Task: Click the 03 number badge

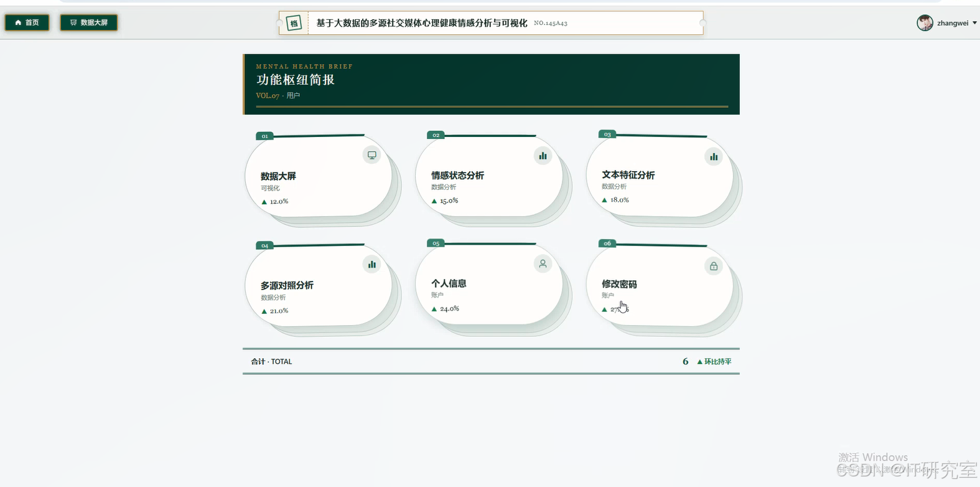Action: (x=607, y=134)
